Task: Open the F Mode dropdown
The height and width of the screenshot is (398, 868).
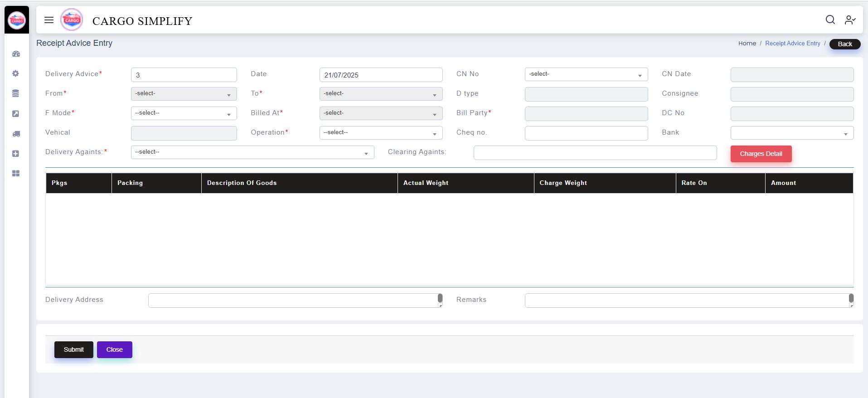Action: click(184, 113)
